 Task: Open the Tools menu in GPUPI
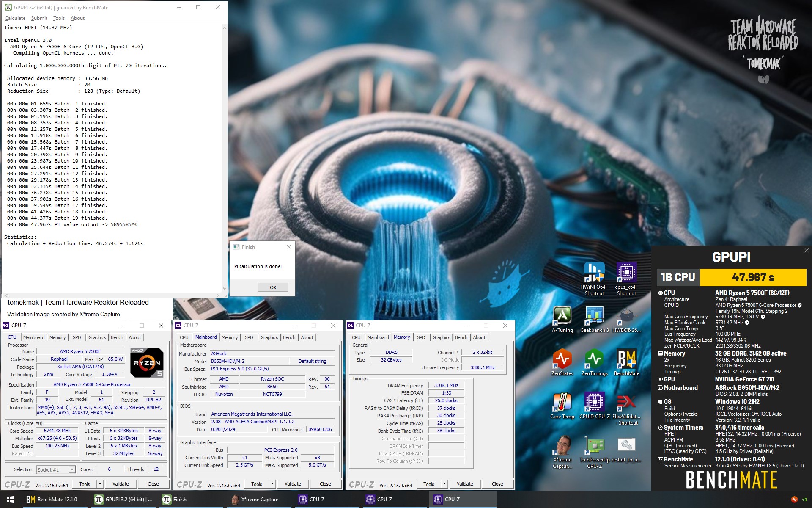[59, 18]
